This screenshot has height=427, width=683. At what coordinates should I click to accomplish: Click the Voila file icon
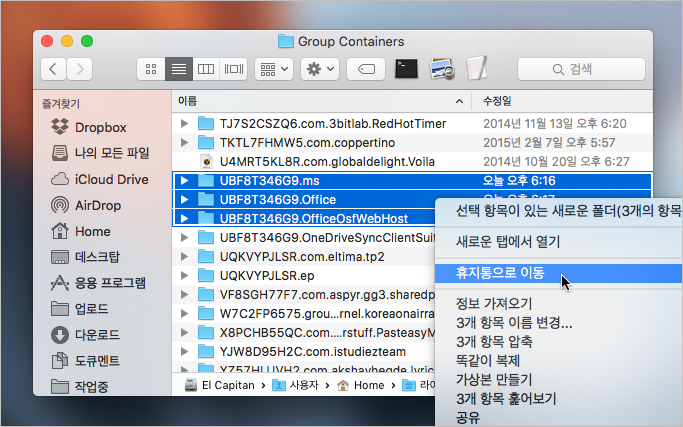tap(206, 162)
